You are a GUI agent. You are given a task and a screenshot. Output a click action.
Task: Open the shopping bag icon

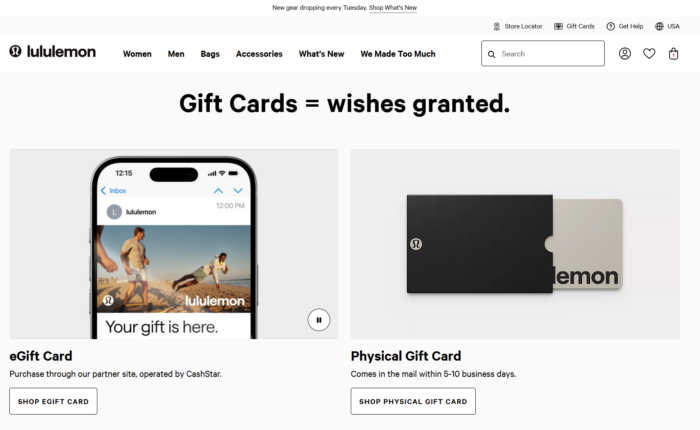pos(673,54)
